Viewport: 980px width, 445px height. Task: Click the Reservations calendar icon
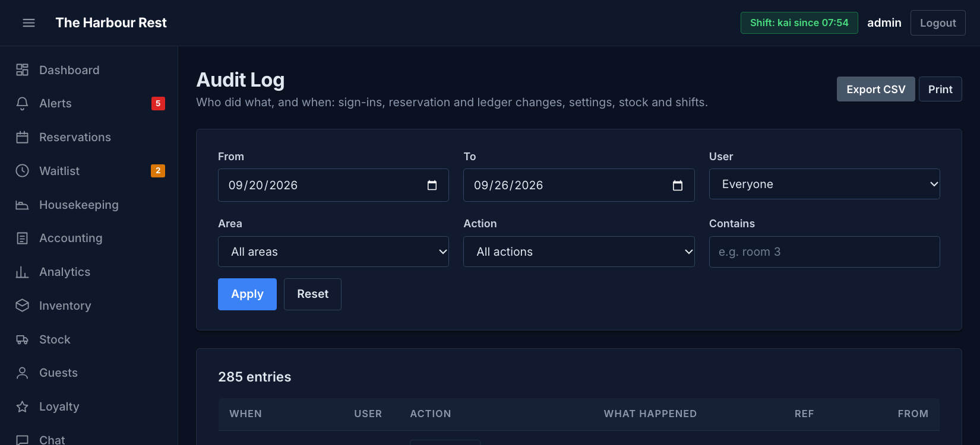[22, 138]
